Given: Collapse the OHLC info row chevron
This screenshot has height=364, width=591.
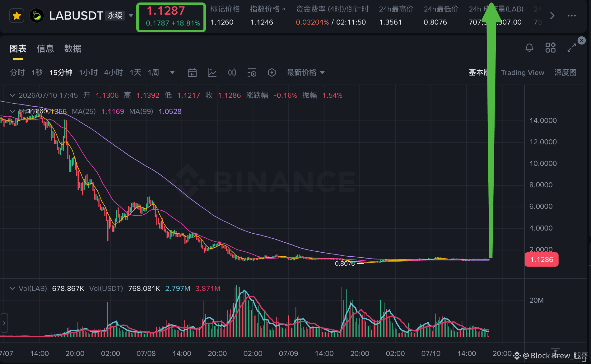Looking at the screenshot, I should click(12, 95).
